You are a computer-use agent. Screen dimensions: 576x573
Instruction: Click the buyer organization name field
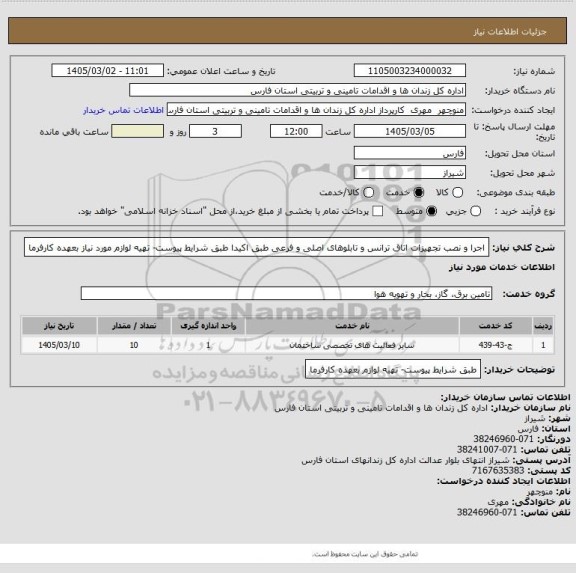click(298, 90)
